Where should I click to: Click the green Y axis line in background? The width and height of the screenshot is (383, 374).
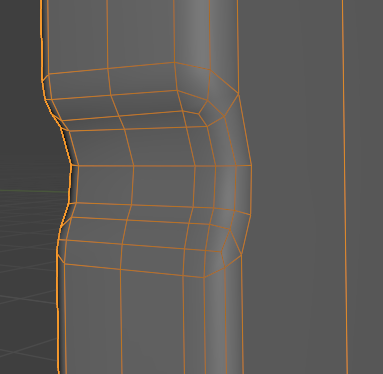(x=33, y=191)
